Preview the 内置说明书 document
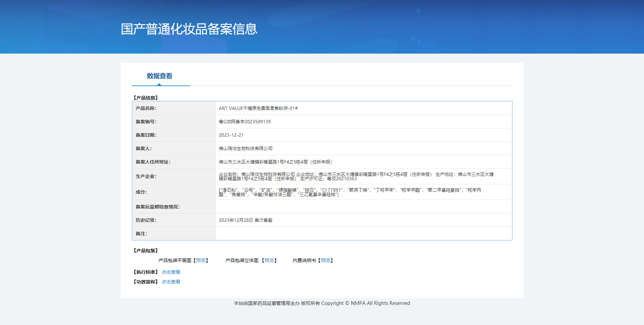Viewport: 644px width, 325px height. (x=325, y=260)
